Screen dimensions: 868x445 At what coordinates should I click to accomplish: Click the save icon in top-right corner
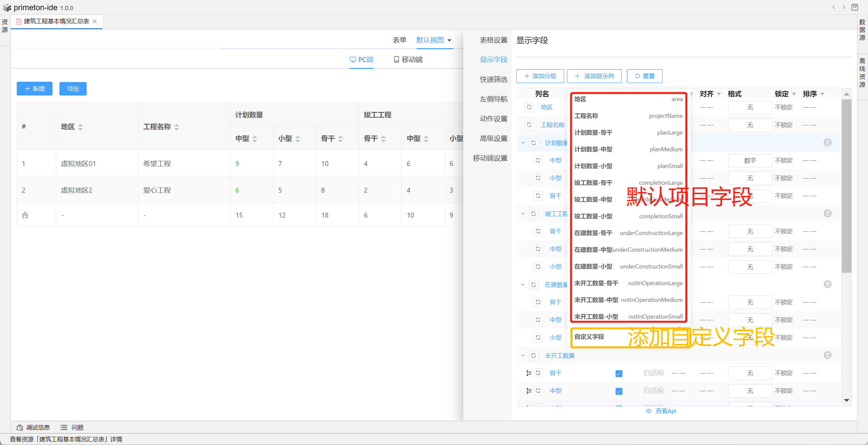click(x=855, y=7)
